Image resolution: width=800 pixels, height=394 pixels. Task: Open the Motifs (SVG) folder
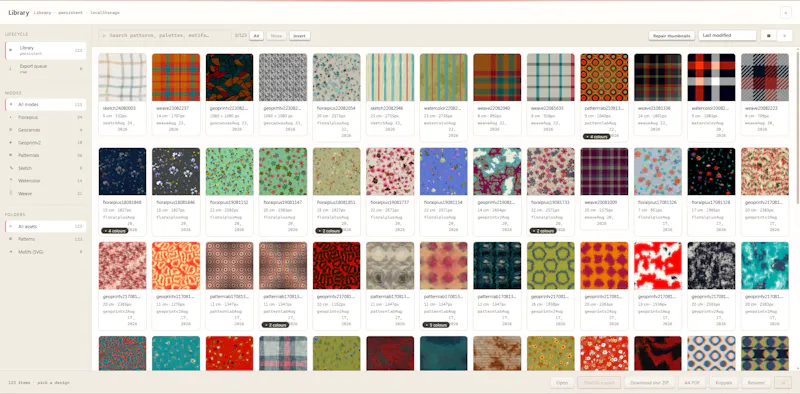[x=45, y=252]
